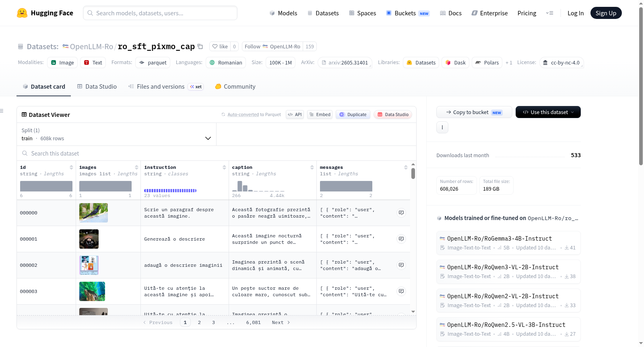Open messages preview icon for row 000002
644x347 pixels.
401,265
